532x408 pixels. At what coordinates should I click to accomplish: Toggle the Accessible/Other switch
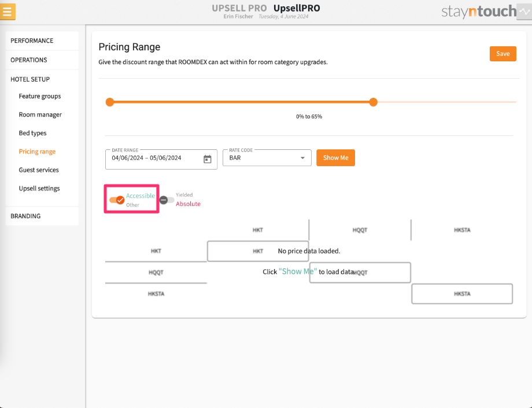pos(117,200)
